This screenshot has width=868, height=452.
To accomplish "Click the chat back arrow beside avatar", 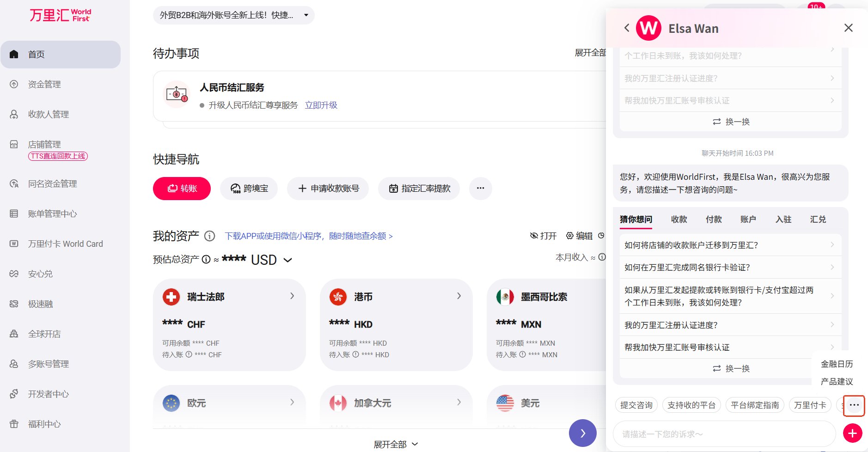I will click(627, 28).
